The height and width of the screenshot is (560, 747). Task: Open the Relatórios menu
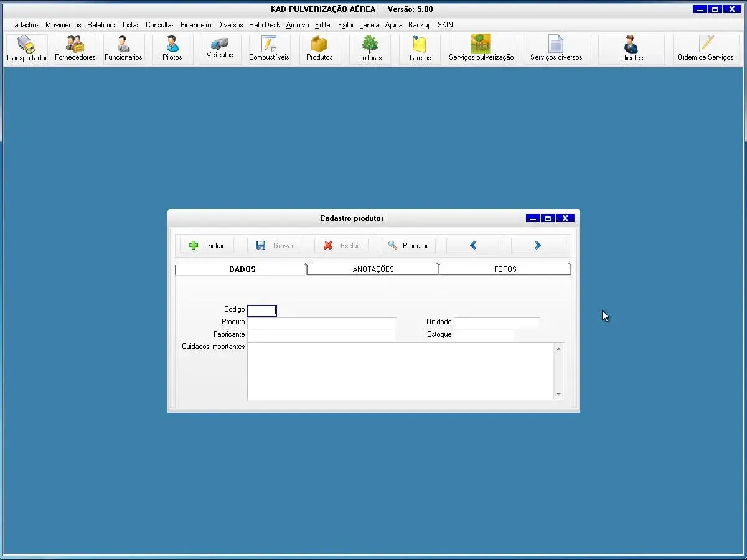coord(102,25)
